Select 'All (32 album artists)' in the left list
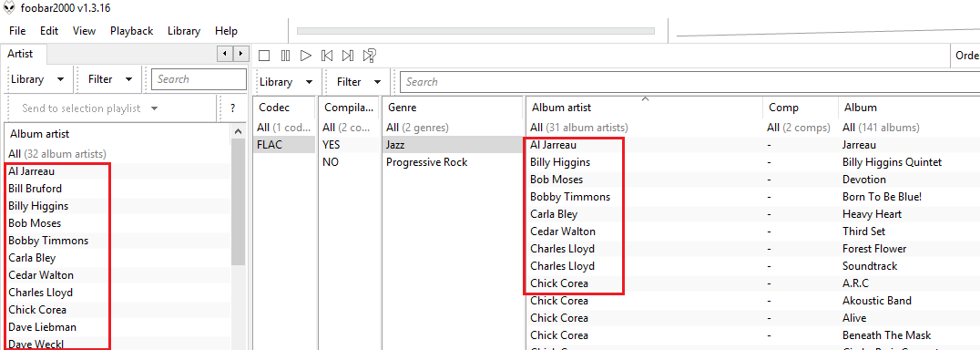This screenshot has height=350, width=980. tap(118, 154)
